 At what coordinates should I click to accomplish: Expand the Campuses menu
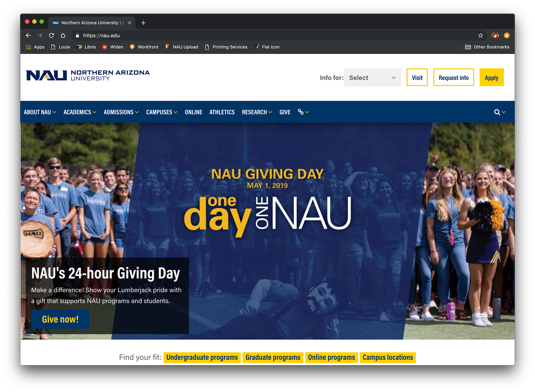(162, 112)
